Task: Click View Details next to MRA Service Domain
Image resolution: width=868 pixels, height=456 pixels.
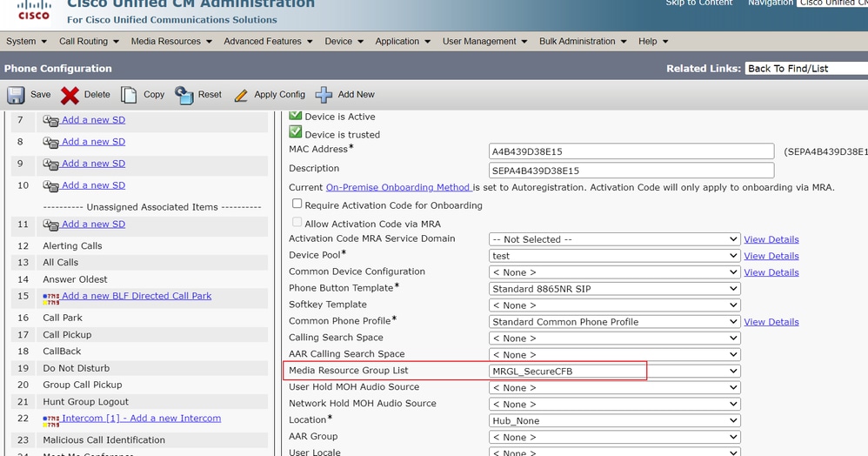Action: tap(771, 239)
